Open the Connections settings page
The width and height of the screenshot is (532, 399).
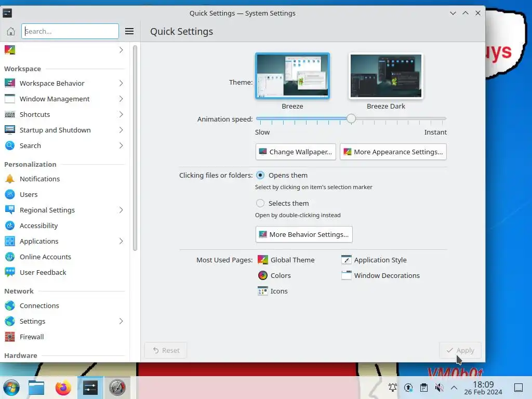64,305
